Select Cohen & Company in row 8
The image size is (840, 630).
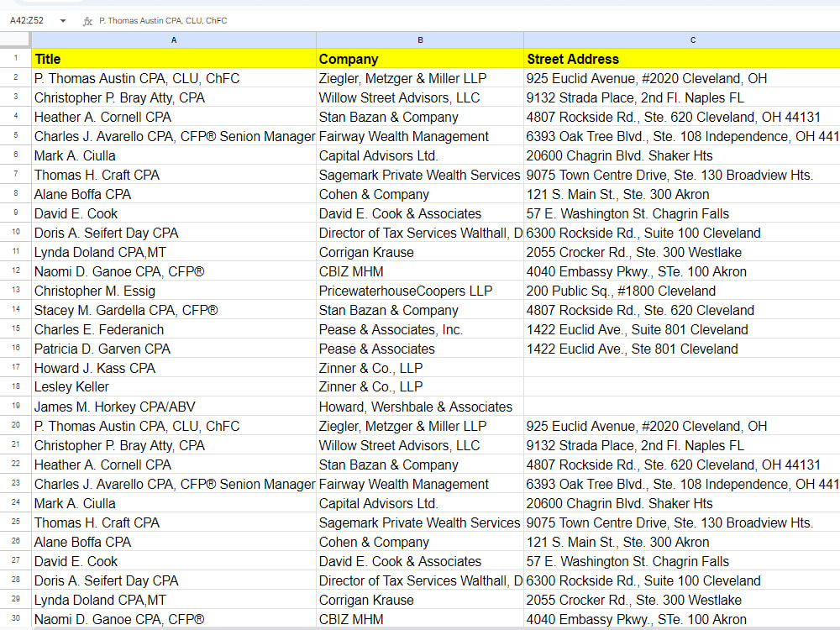point(420,194)
